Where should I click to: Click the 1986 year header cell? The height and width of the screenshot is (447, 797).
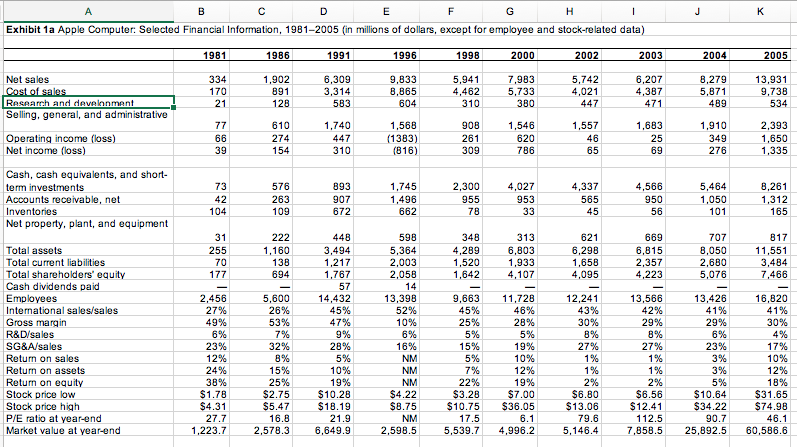(261, 55)
